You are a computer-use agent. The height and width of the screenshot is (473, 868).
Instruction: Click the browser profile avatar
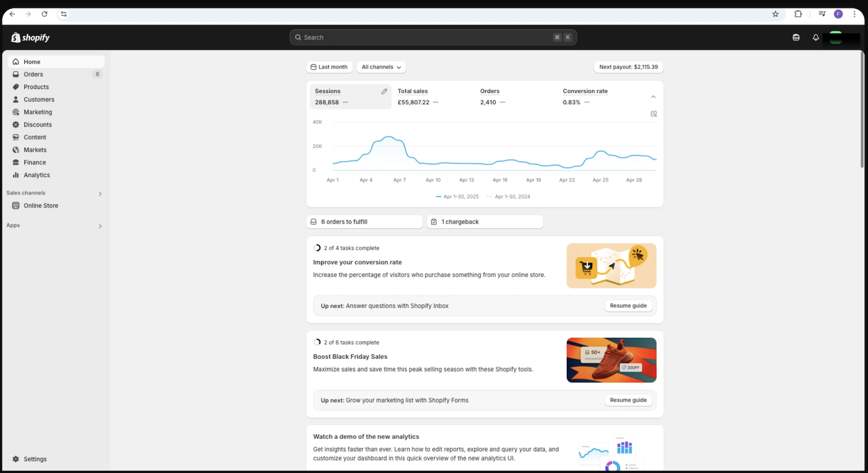coord(838,14)
